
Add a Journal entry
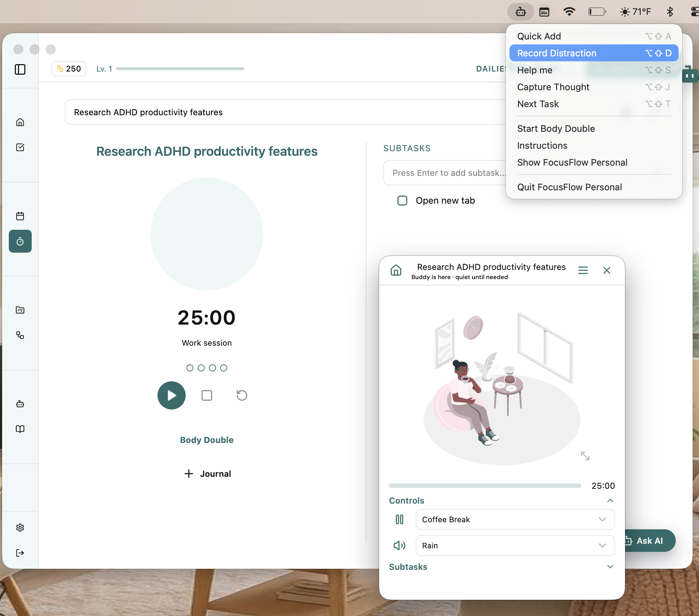click(208, 474)
